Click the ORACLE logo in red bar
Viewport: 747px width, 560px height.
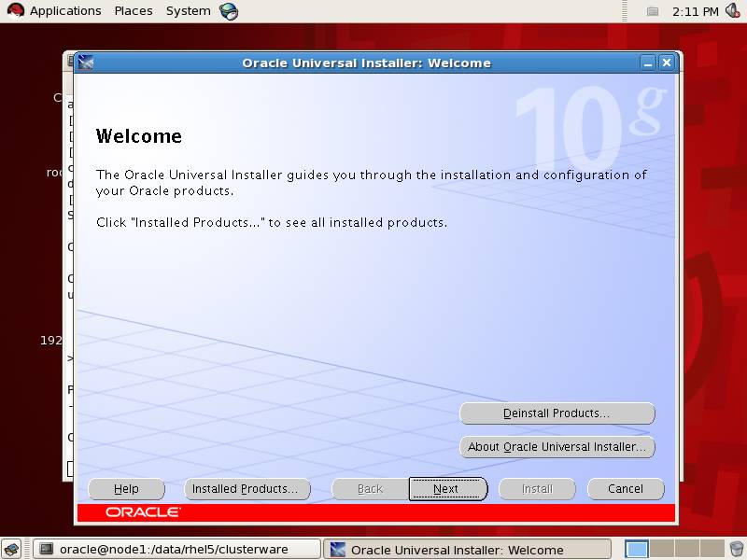click(x=143, y=512)
